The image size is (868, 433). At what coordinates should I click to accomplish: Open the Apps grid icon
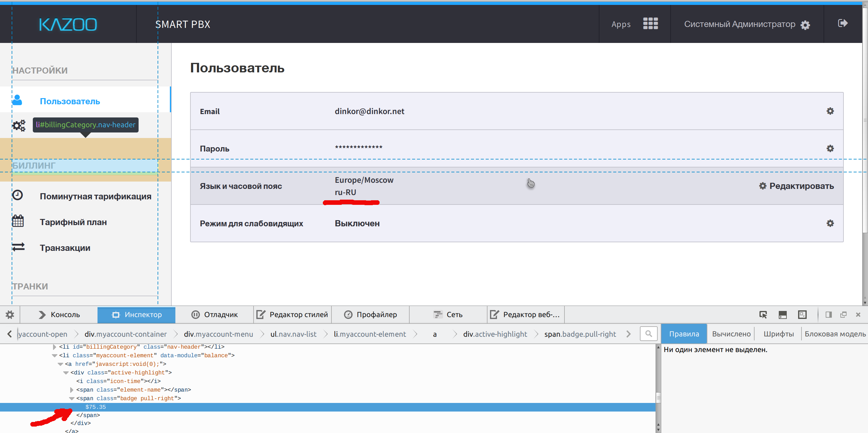click(x=650, y=24)
